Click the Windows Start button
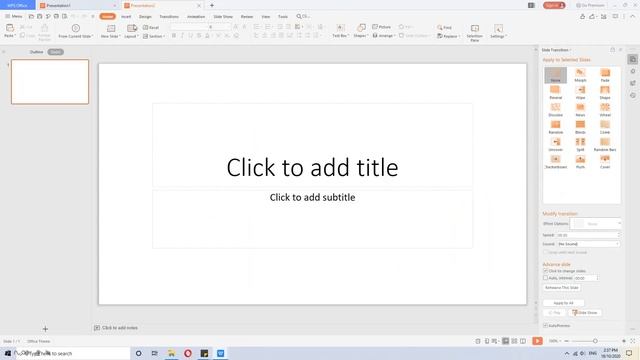The image size is (640, 360). pyautogui.click(x=7, y=353)
